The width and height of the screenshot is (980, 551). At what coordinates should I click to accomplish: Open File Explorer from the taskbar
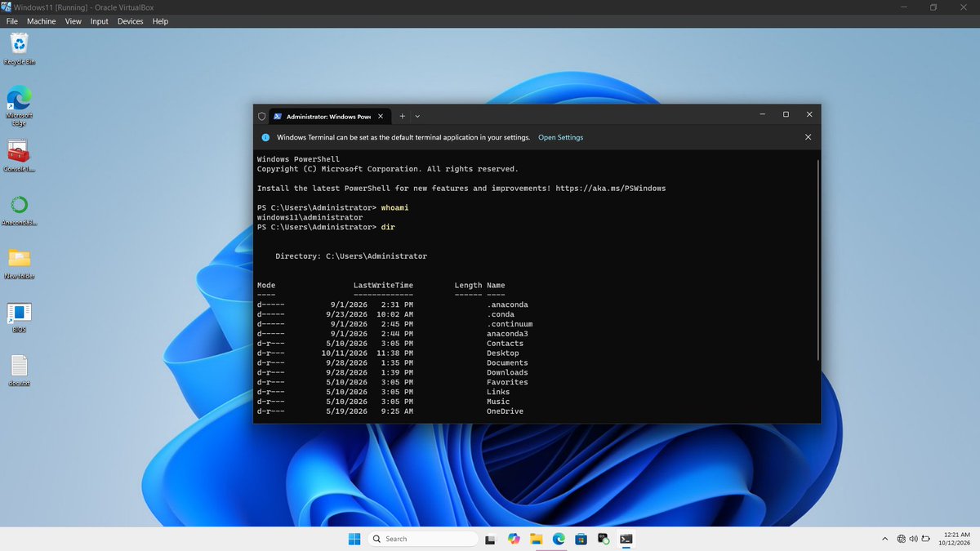tap(537, 539)
